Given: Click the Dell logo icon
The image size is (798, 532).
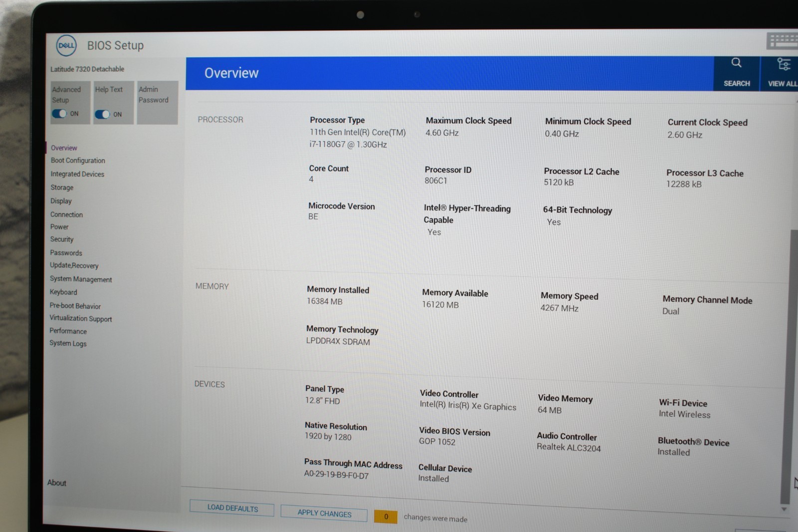Looking at the screenshot, I should point(66,45).
